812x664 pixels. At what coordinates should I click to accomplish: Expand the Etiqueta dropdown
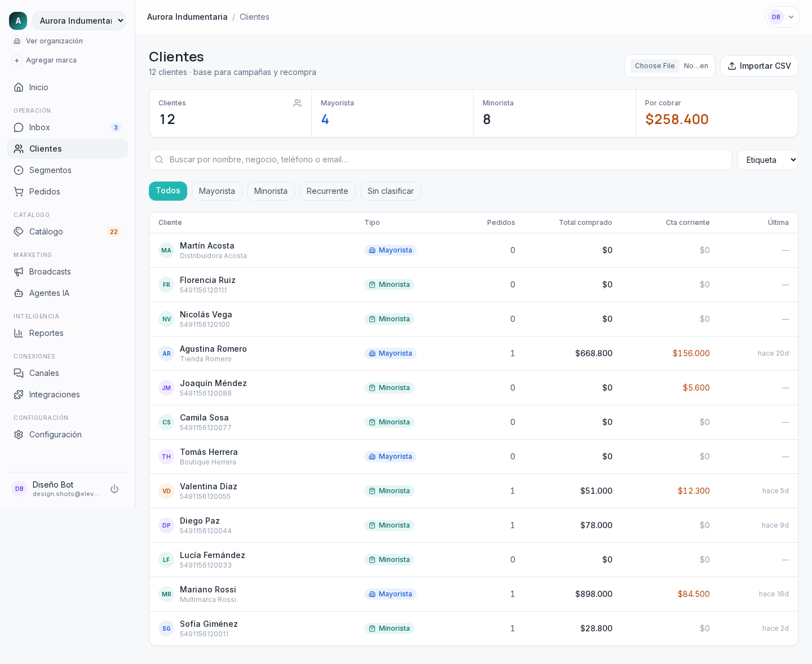coord(767,160)
